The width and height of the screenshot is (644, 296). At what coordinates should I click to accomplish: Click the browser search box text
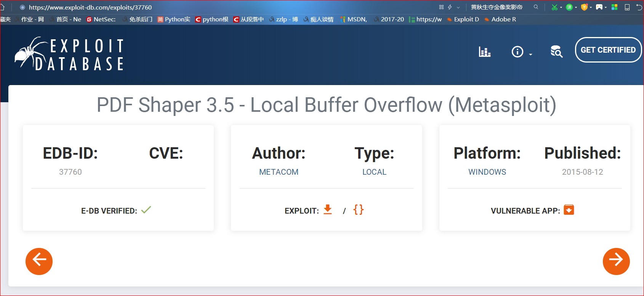497,7
